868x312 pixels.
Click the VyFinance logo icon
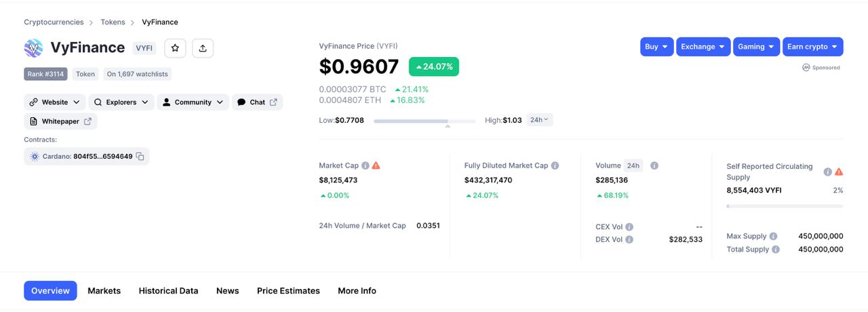point(33,47)
